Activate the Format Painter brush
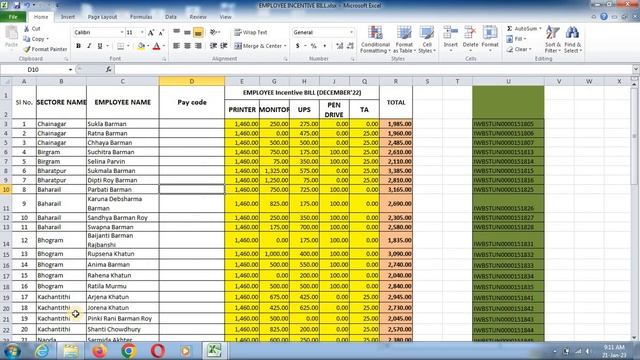This screenshot has width=640, height=360. [27, 49]
